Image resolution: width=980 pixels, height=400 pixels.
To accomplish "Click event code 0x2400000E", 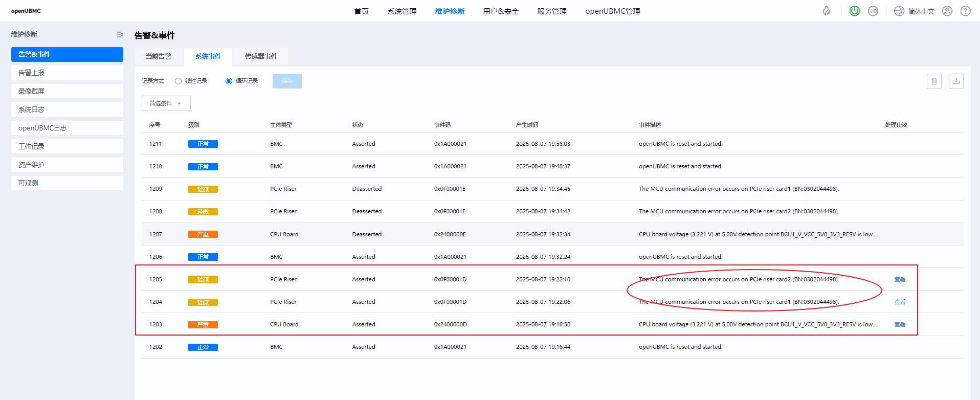I will pyautogui.click(x=450, y=234).
